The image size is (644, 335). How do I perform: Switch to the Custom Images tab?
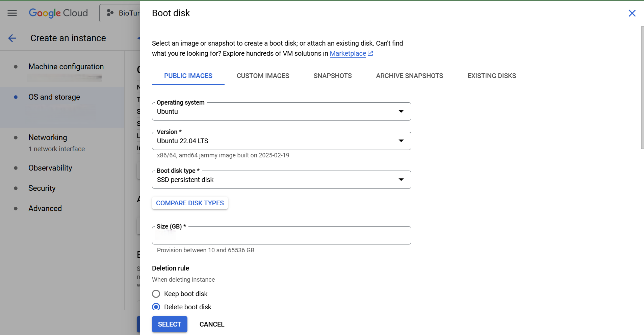pos(263,76)
